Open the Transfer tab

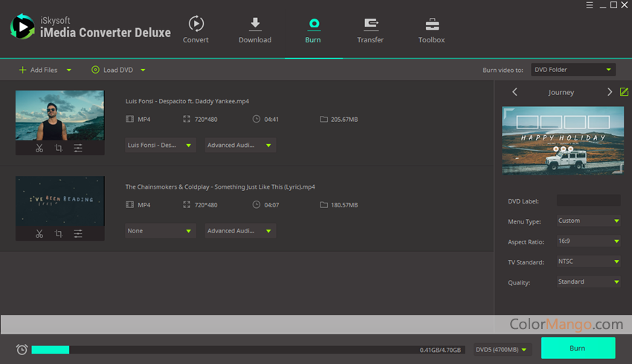(370, 30)
